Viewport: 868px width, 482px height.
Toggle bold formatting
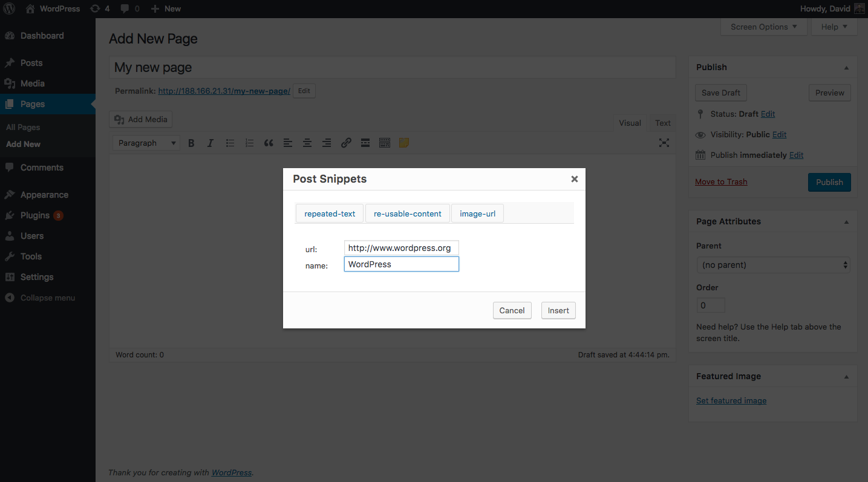coord(191,143)
